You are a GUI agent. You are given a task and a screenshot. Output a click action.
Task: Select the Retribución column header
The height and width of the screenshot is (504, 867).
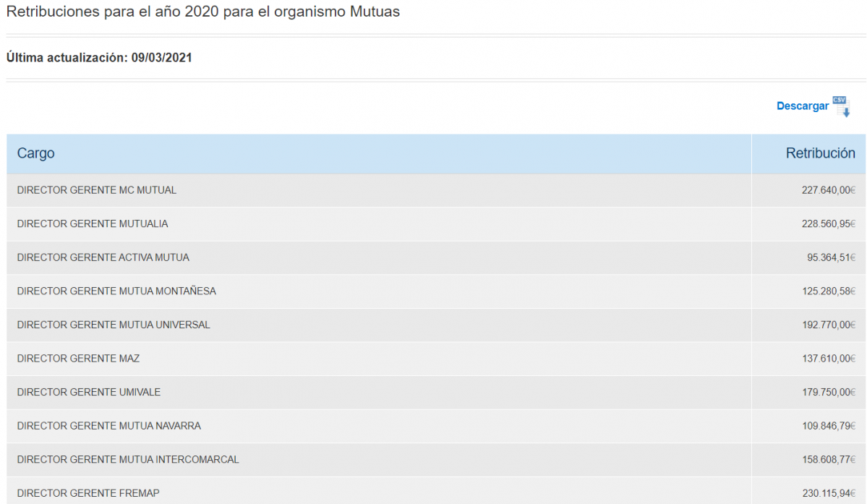pyautogui.click(x=808, y=153)
